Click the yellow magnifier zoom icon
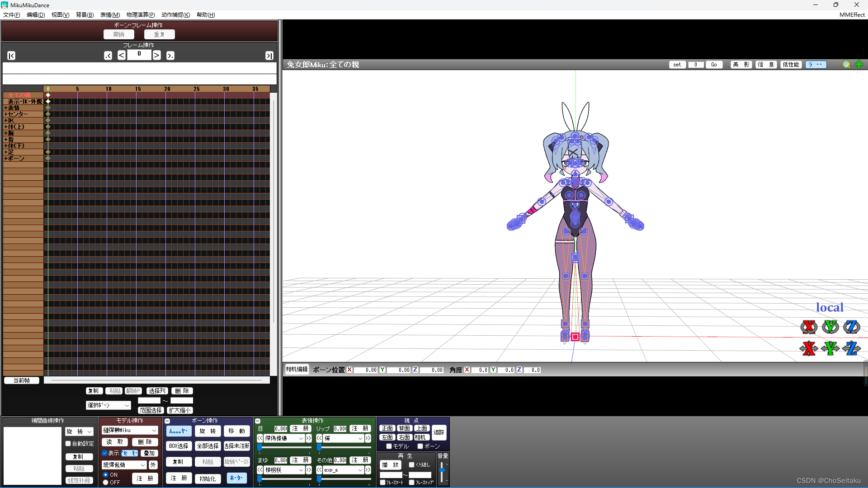The image size is (868, 488). [x=846, y=65]
